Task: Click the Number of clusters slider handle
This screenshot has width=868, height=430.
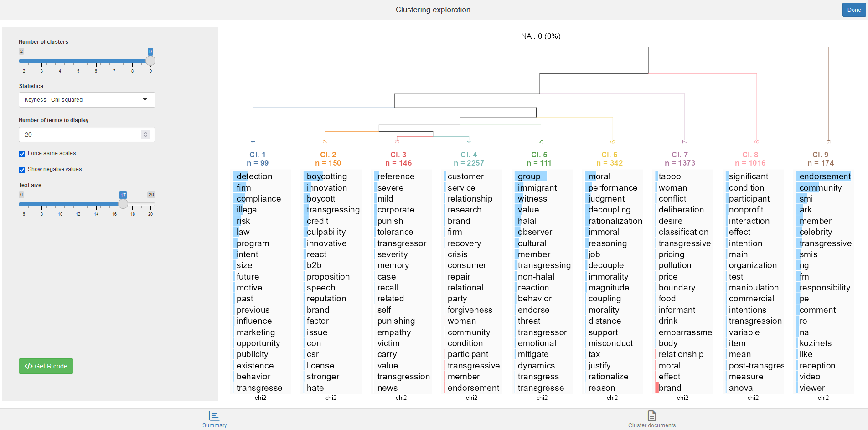Action: 150,61
